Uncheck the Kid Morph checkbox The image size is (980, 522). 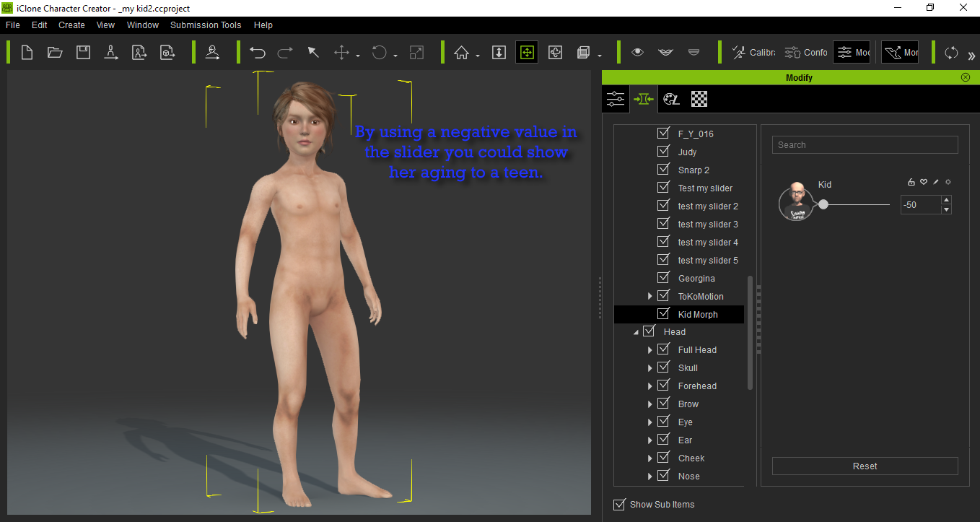point(663,314)
